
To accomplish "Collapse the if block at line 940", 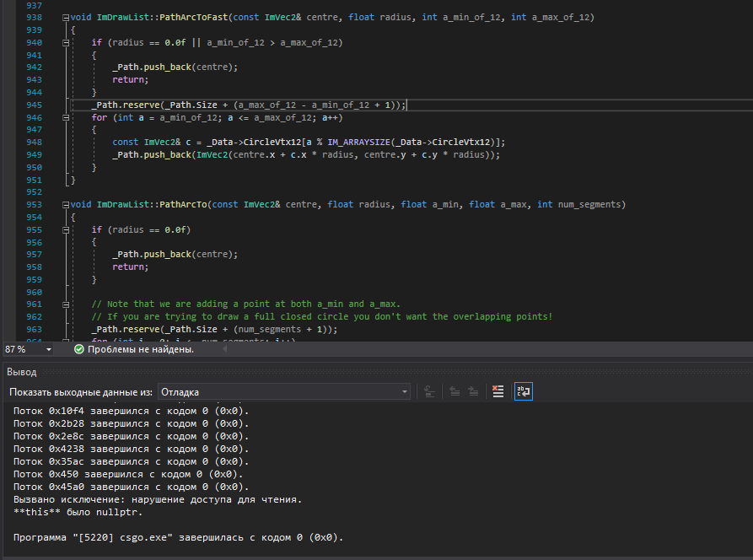I will pyautogui.click(x=65, y=43).
